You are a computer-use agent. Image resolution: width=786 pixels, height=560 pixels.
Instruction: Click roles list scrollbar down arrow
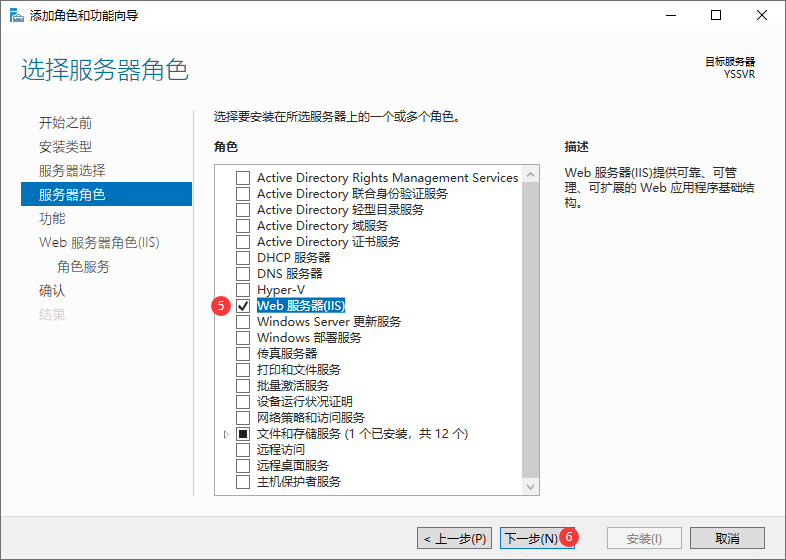[x=530, y=487]
